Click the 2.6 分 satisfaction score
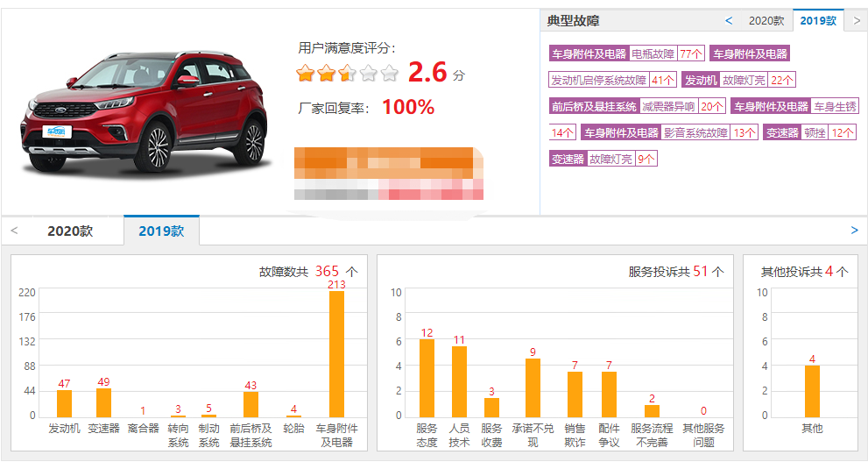Image resolution: width=868 pixels, height=462 pixels. 436,73
